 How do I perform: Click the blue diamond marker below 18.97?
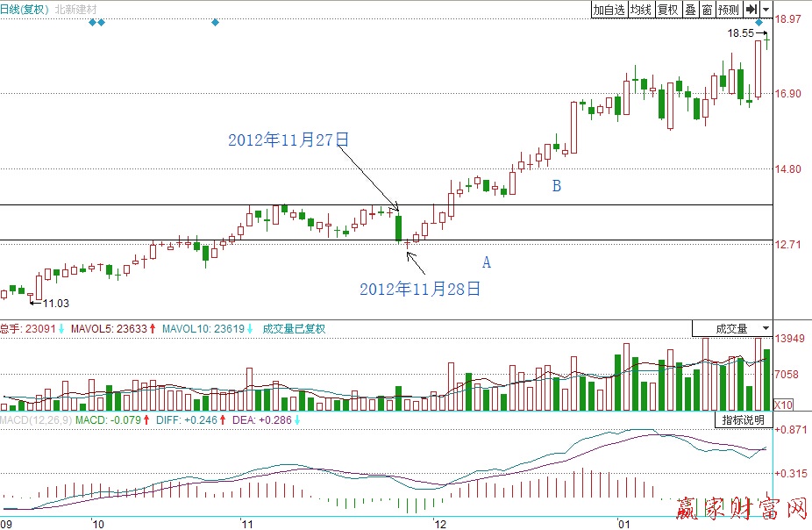[x=759, y=22]
